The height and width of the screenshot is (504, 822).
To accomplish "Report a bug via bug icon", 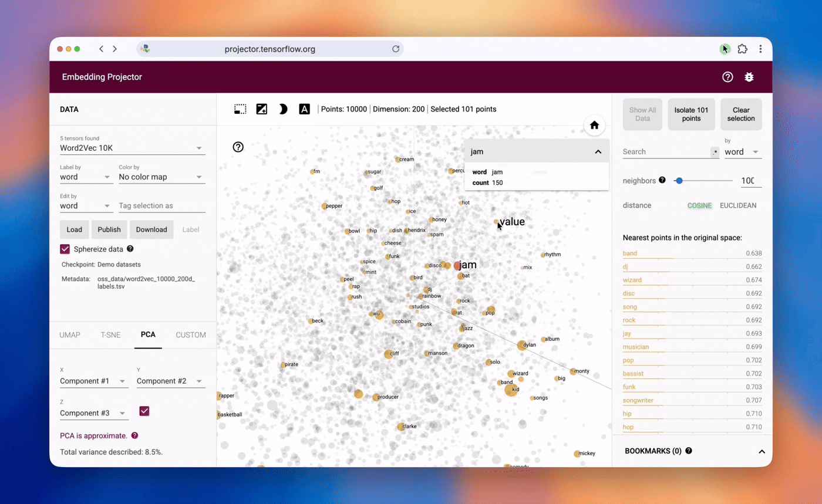I will [x=749, y=77].
